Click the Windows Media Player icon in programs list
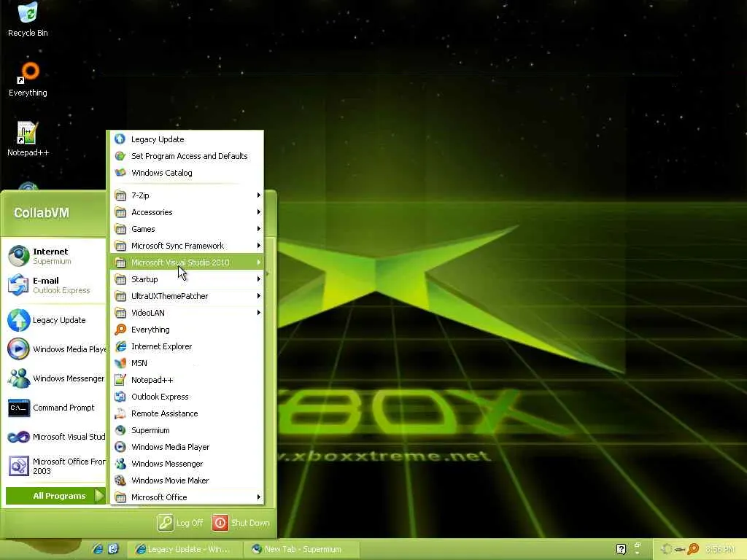747x560 pixels. (120, 447)
